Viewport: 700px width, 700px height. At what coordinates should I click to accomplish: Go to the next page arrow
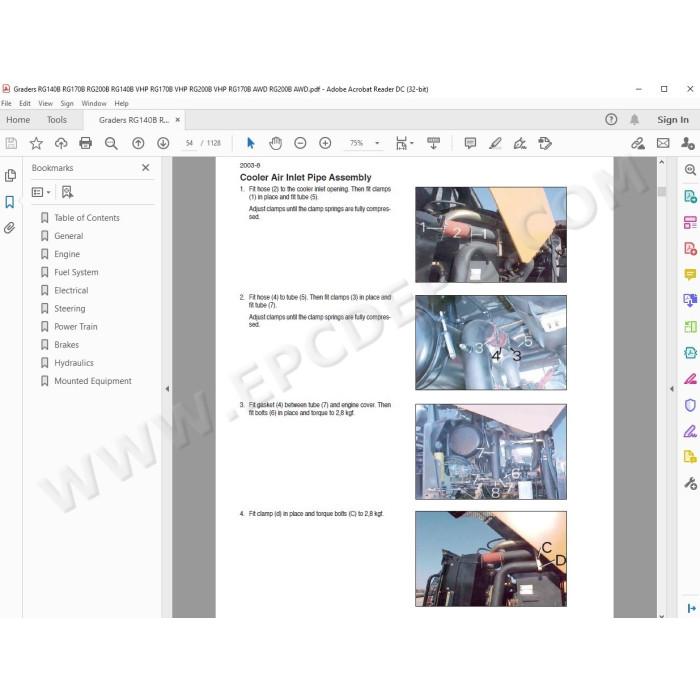pos(163,143)
